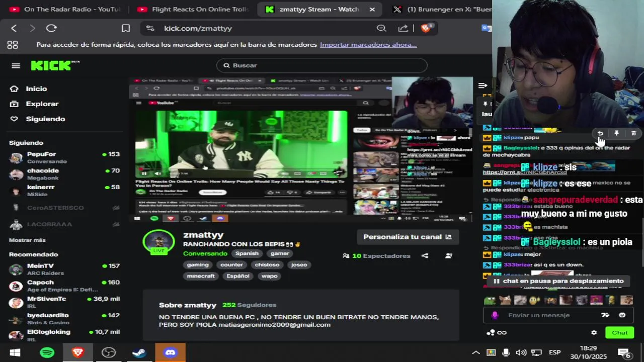This screenshot has width=644, height=362.
Task: Click the taskbar volume icon
Action: point(521,352)
